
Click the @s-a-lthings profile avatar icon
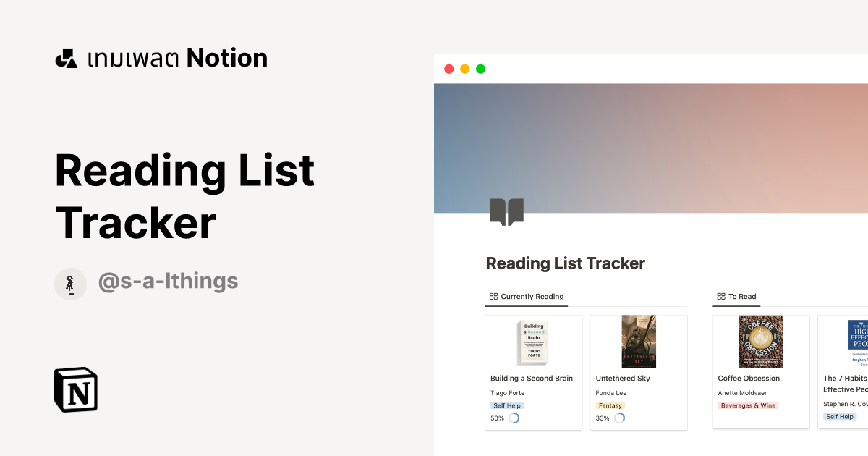pos(70,284)
